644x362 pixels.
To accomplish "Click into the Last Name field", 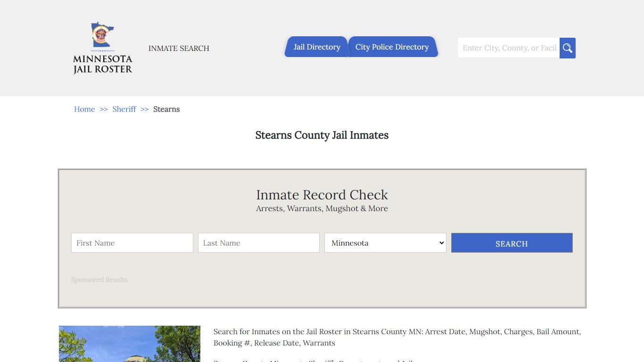I will [259, 243].
